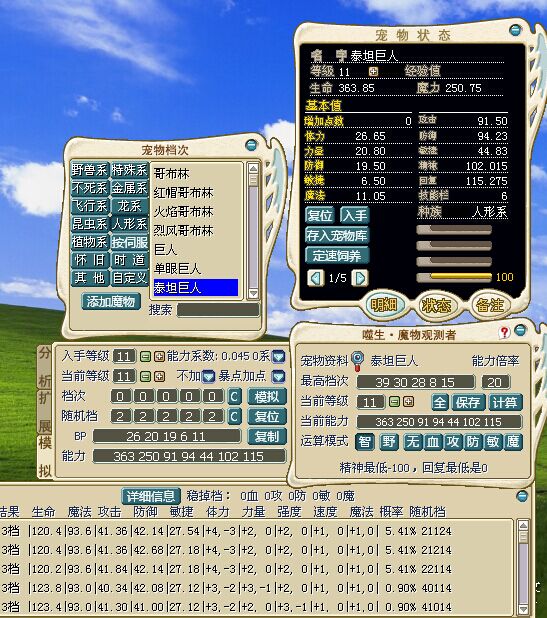547x618 pixels.
Task: Collapse the 宠物状态 window via round icon
Action: coord(515,30)
